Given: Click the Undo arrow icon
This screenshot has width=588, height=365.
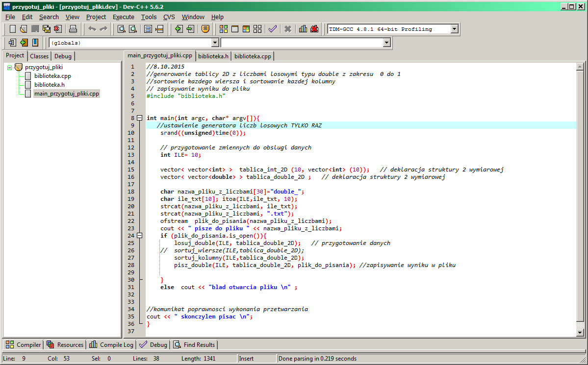Looking at the screenshot, I should point(92,29).
